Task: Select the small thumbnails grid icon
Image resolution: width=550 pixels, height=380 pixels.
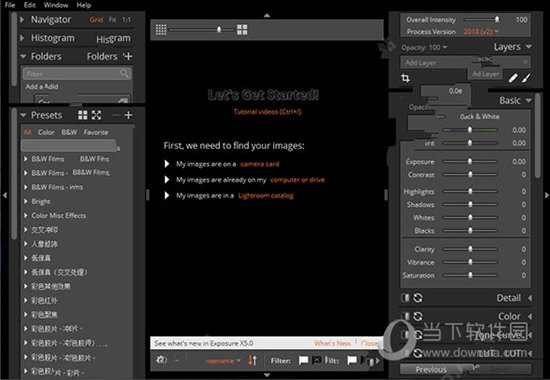Action: (161, 30)
